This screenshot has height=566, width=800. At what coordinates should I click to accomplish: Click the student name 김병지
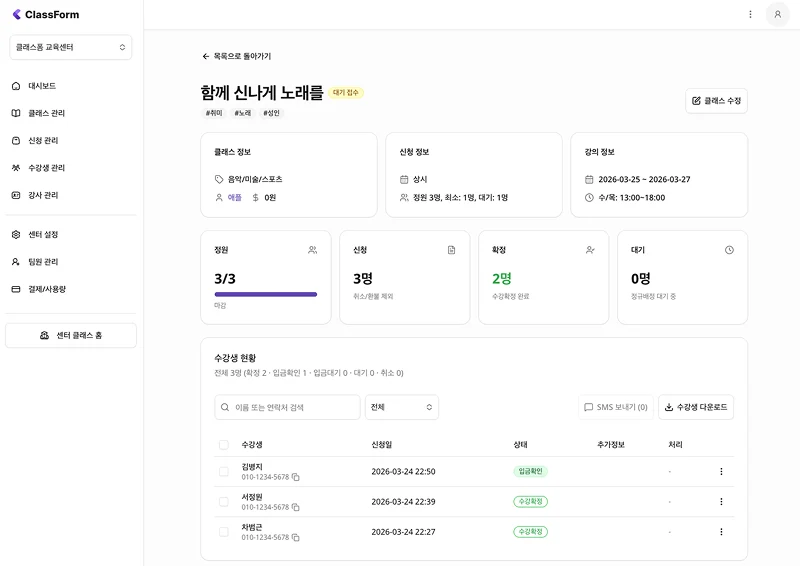[x=252, y=466]
